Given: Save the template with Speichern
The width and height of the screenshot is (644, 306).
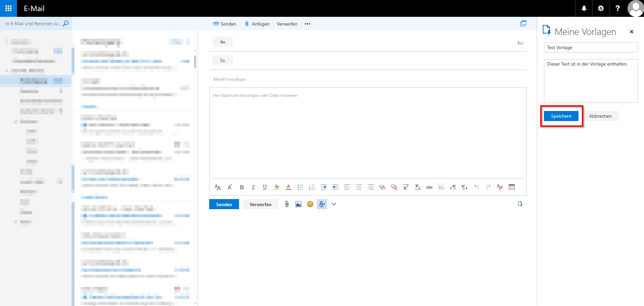Looking at the screenshot, I should point(561,116).
